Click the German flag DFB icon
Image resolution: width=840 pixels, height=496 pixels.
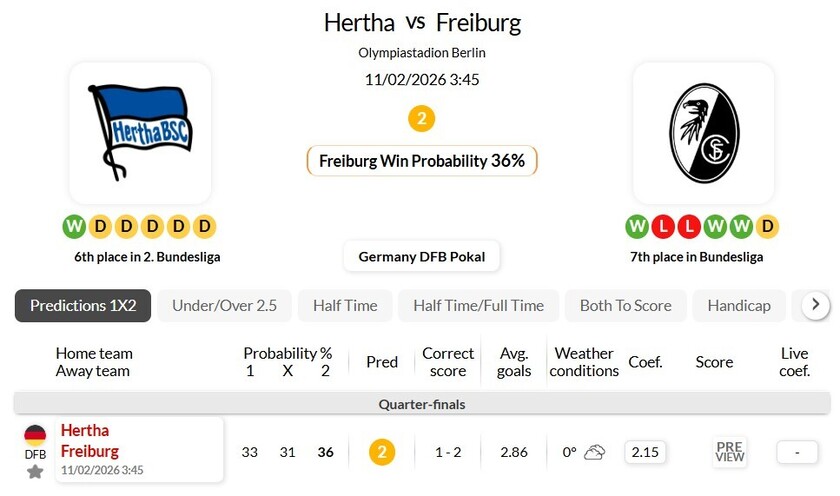(35, 435)
